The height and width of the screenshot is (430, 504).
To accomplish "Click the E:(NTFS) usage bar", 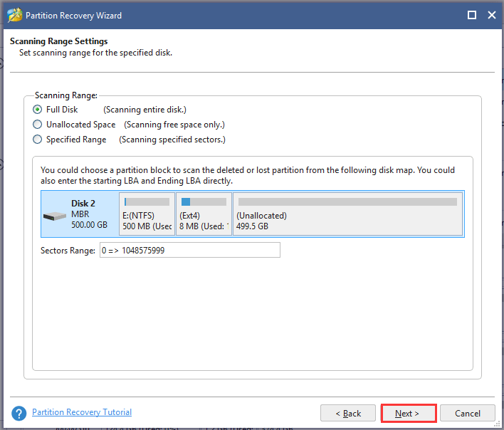I will 147,201.
